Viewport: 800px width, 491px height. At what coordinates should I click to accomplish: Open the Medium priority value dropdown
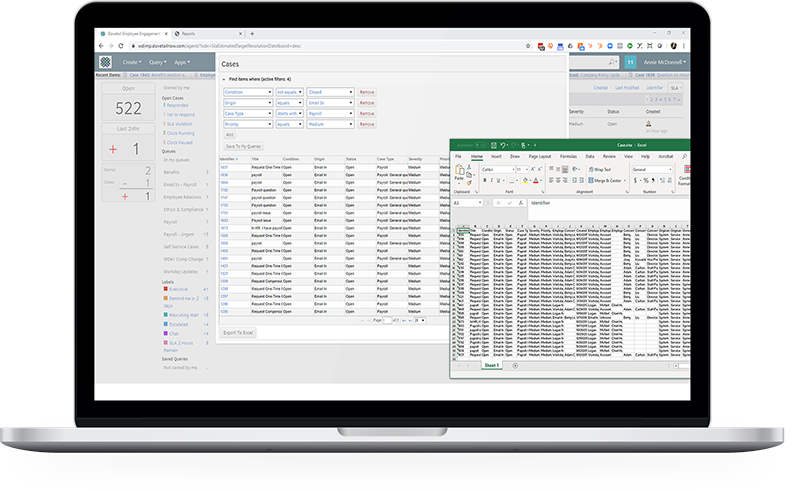330,124
